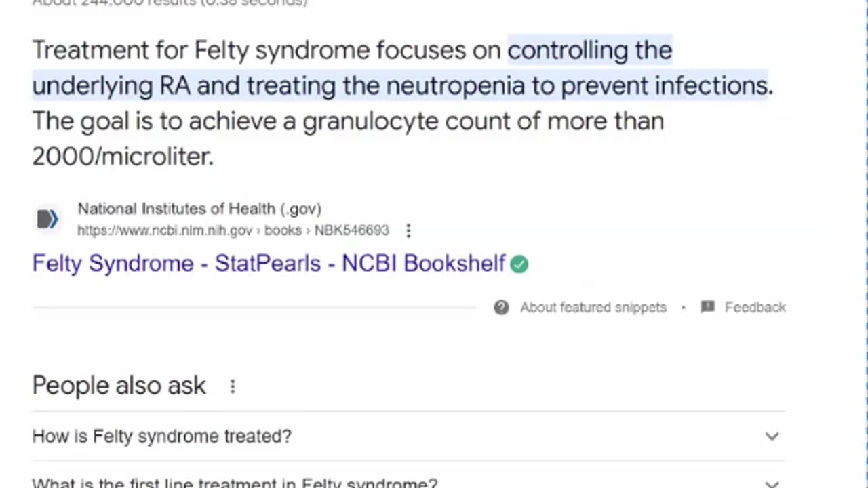
Task: Click the "People also ask" heading
Action: 119,386
